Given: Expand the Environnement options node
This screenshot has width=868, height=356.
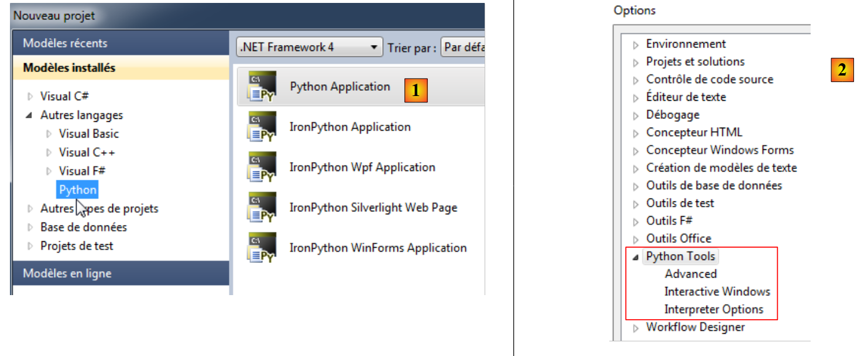Looking at the screenshot, I should [x=636, y=44].
